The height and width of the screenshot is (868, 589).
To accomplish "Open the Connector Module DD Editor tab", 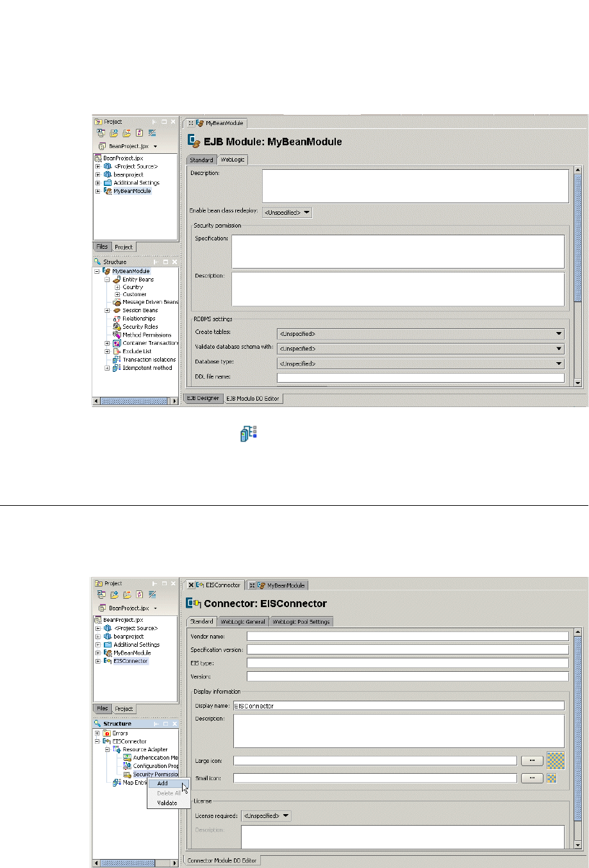I will 222,860.
